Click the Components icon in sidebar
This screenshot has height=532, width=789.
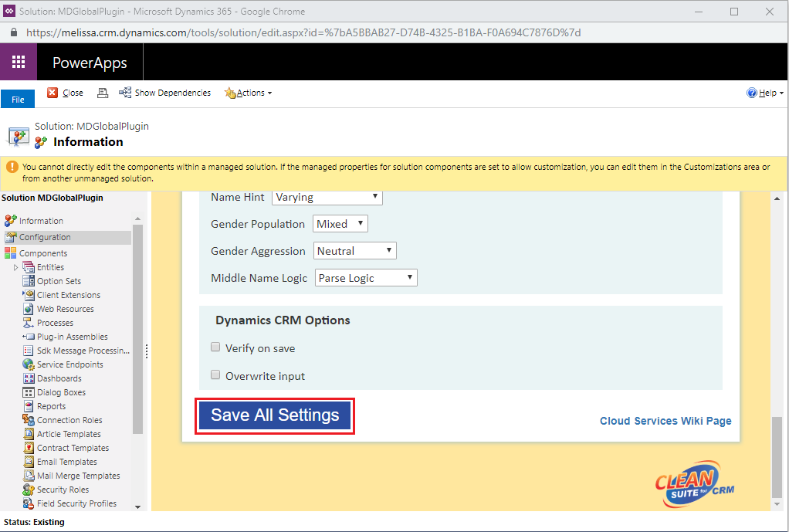[11, 252]
